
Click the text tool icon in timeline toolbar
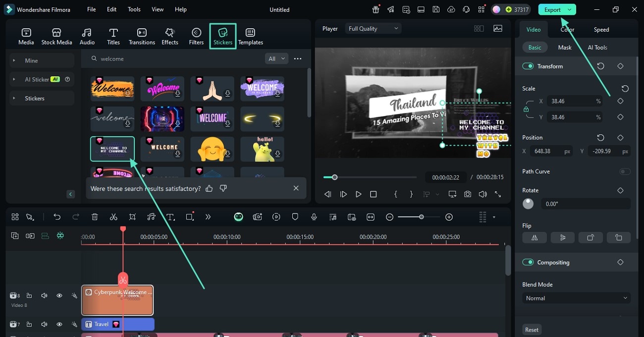[170, 217]
